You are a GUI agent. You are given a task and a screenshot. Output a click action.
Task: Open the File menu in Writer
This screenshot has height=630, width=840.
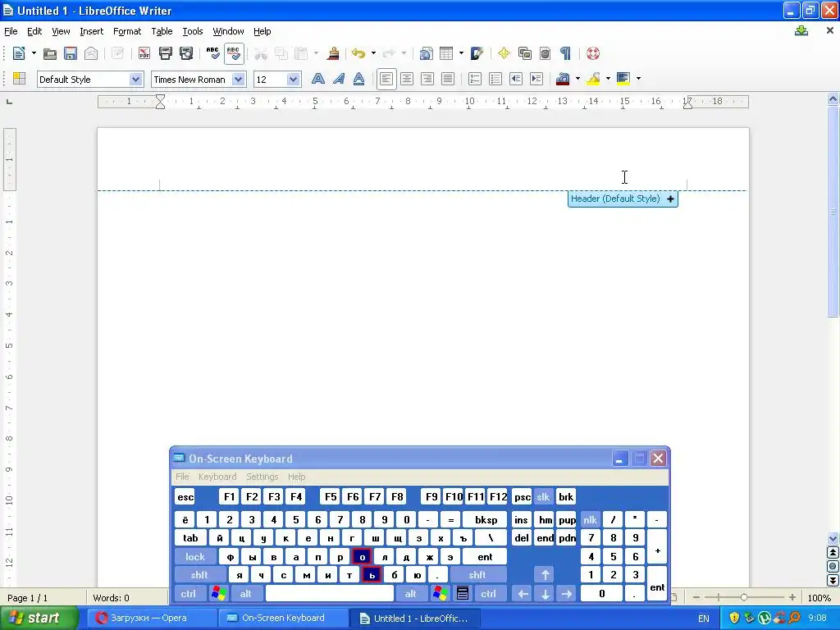click(11, 31)
